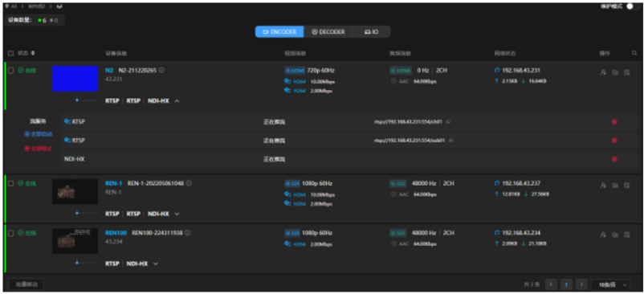Image resolution: width=644 pixels, height=294 pixels.
Task: Click the red stop-all streams button
Action: tap(39, 149)
